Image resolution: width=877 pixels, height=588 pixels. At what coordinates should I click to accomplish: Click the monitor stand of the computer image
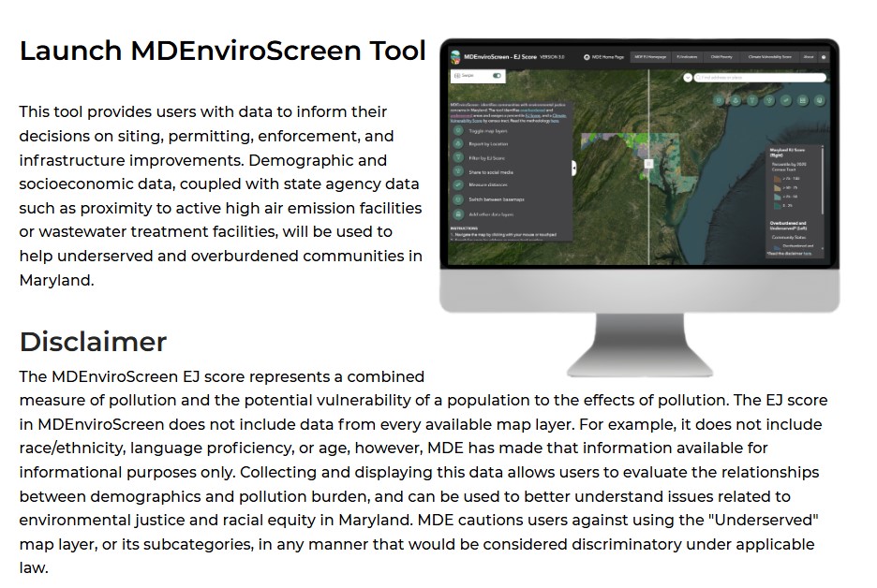coord(640,344)
